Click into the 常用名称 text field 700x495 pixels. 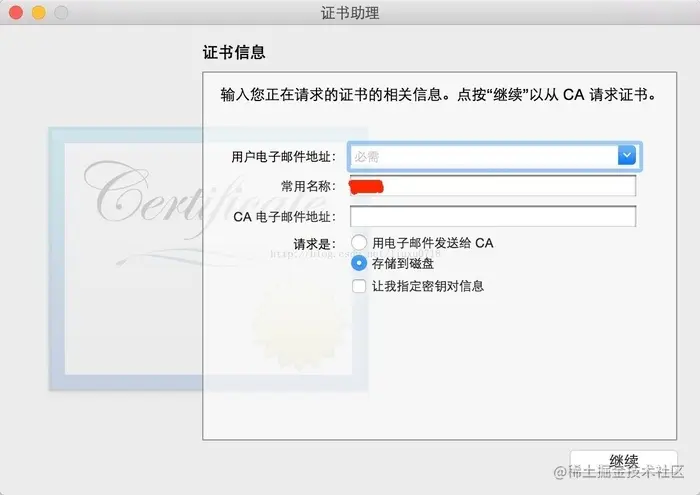[x=493, y=185]
